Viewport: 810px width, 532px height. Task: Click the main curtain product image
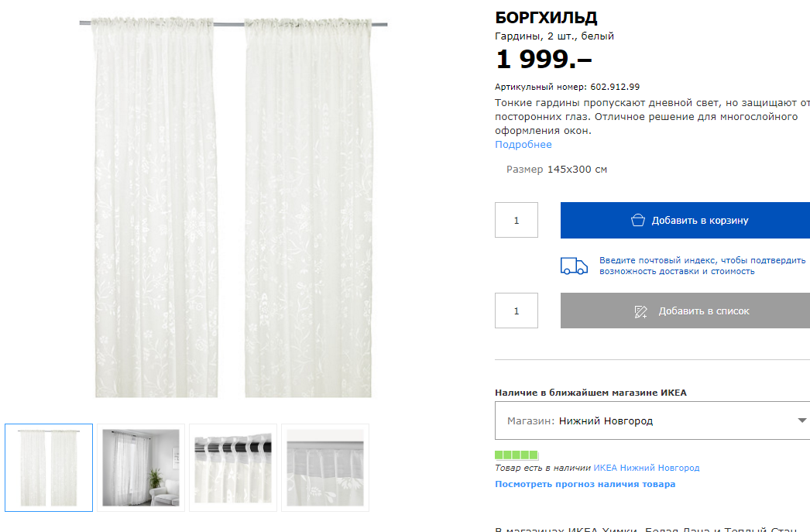[x=233, y=207]
